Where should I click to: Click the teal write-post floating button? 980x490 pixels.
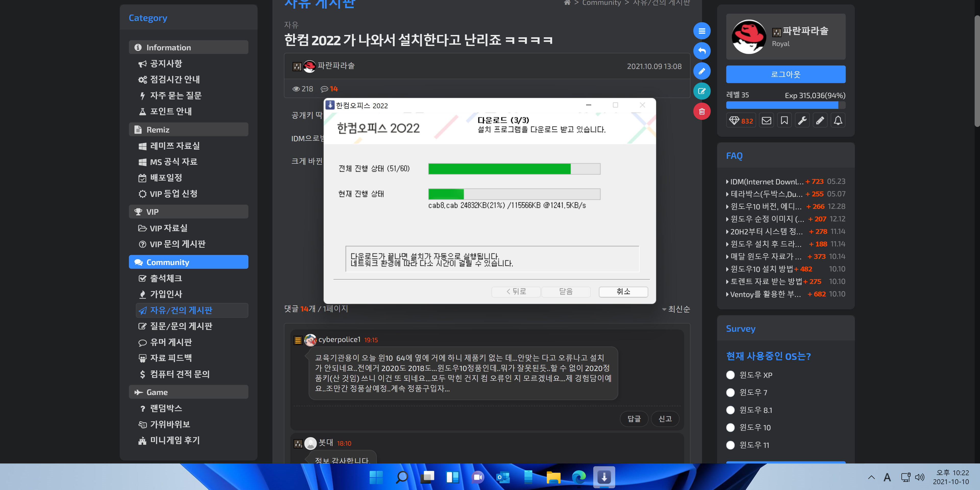tap(701, 91)
